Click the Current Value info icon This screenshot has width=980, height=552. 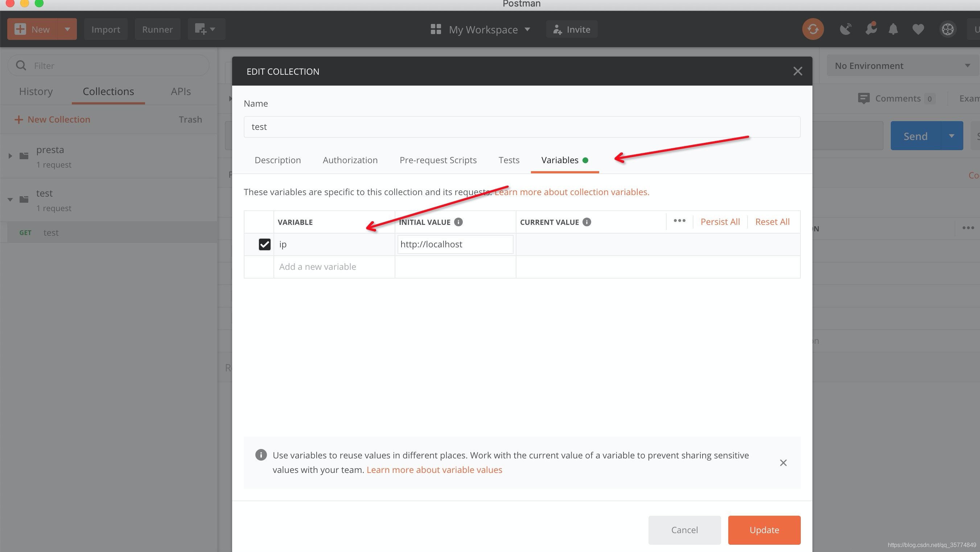coord(586,222)
